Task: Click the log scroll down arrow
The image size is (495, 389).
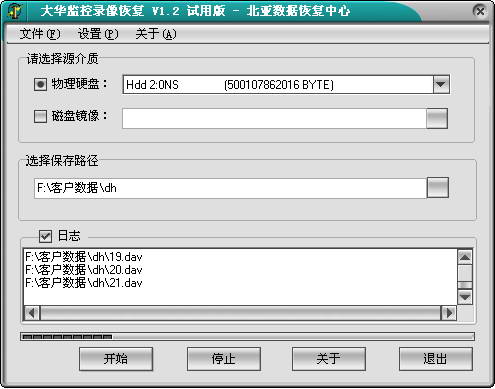Action: [x=465, y=297]
